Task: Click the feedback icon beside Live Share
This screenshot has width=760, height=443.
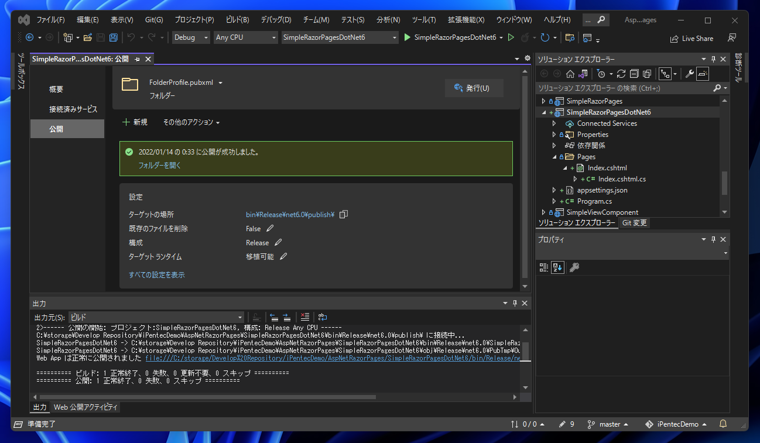Action: 732,38
